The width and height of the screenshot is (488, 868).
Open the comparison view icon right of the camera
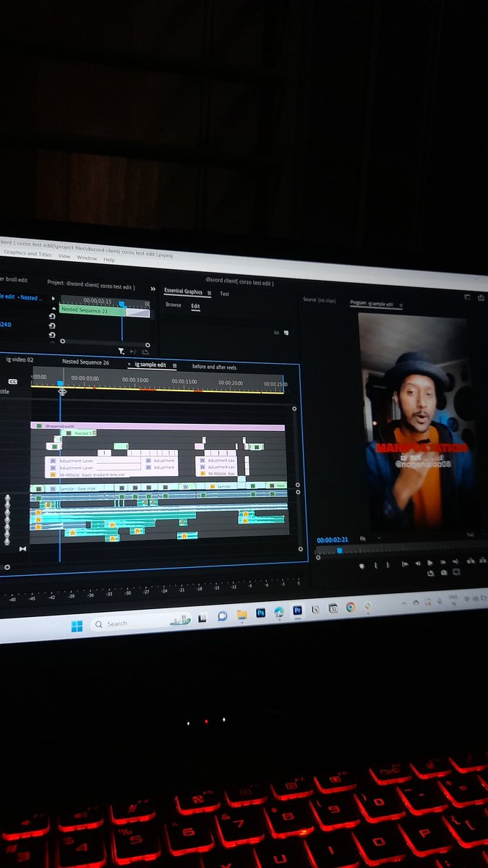pyautogui.click(x=456, y=572)
